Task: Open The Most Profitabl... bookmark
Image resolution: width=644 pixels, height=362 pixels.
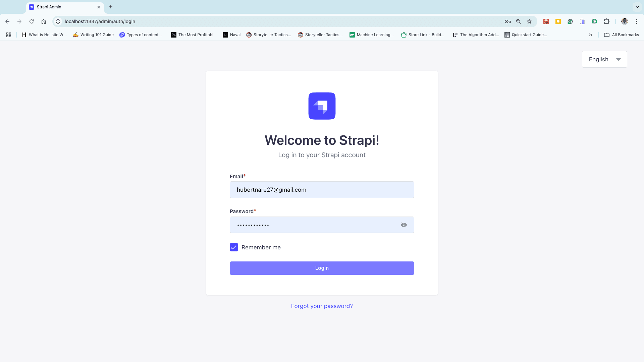Action: (x=194, y=35)
